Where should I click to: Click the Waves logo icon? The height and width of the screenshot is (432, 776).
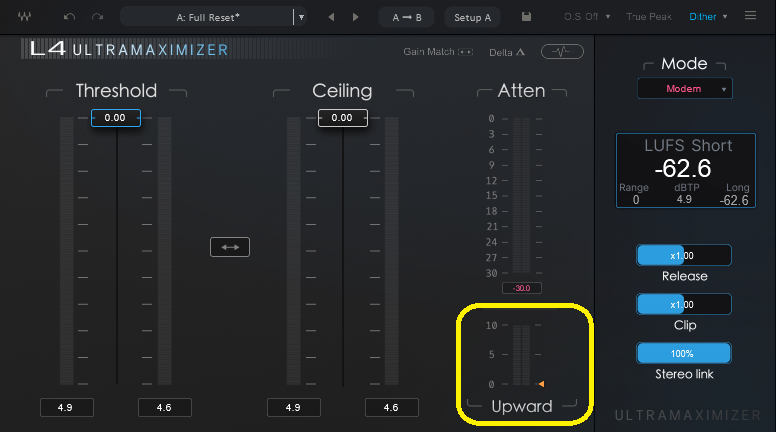[24, 17]
